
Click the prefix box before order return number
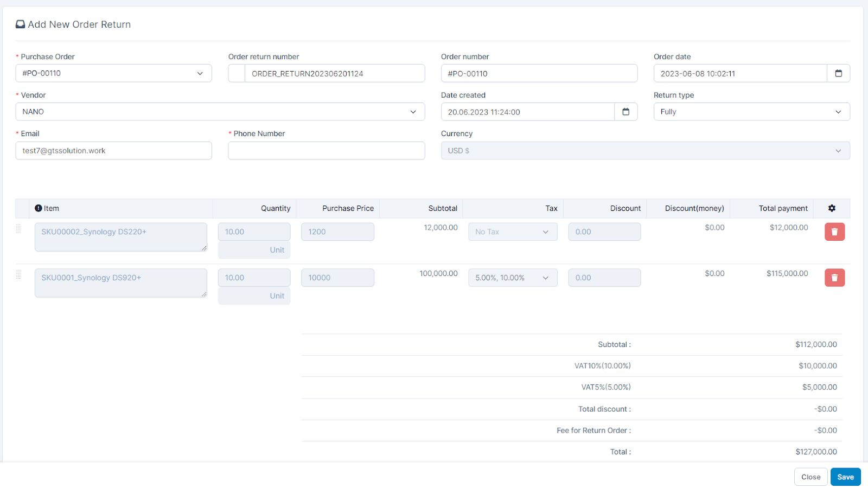237,74
